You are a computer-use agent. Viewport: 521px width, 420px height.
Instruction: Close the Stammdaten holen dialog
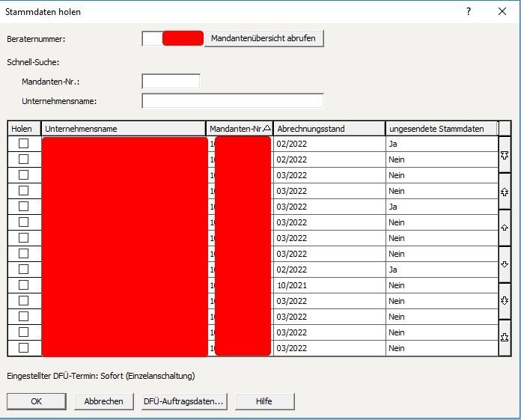coord(502,12)
